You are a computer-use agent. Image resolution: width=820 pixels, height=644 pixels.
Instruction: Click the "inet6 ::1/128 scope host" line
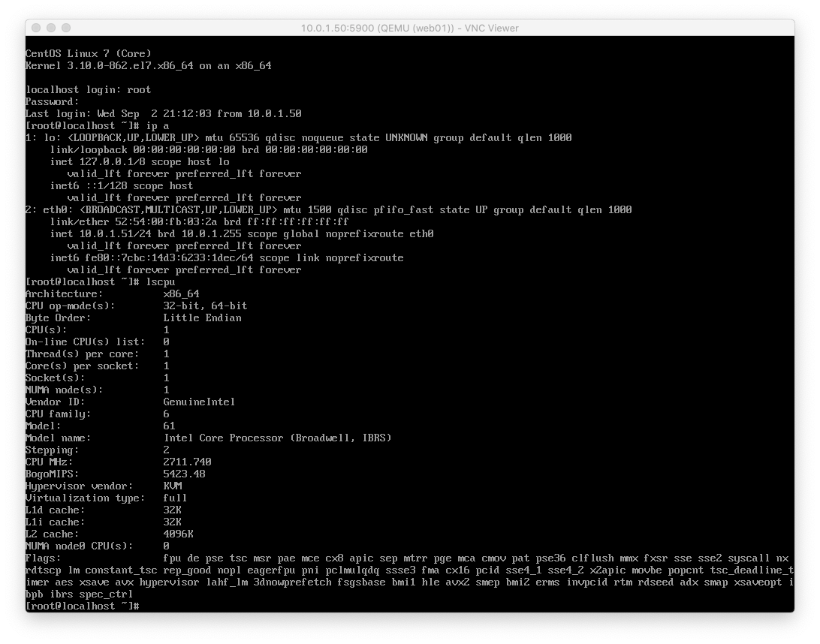click(x=122, y=185)
